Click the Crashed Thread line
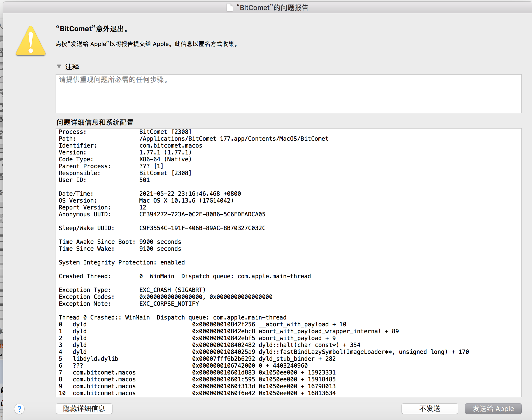This screenshot has width=532, height=420. (x=184, y=276)
